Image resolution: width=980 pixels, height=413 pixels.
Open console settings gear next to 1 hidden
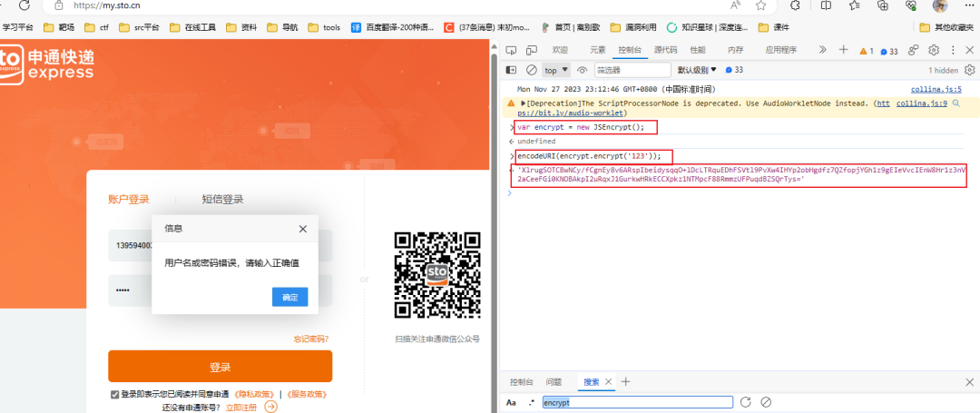[x=970, y=70]
